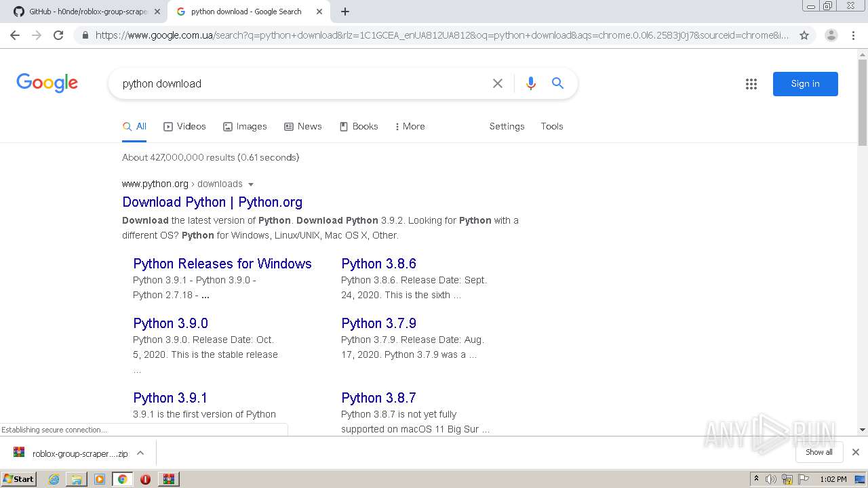Switch to the Videos results tab
Screen dimensions: 868x488
[184, 126]
